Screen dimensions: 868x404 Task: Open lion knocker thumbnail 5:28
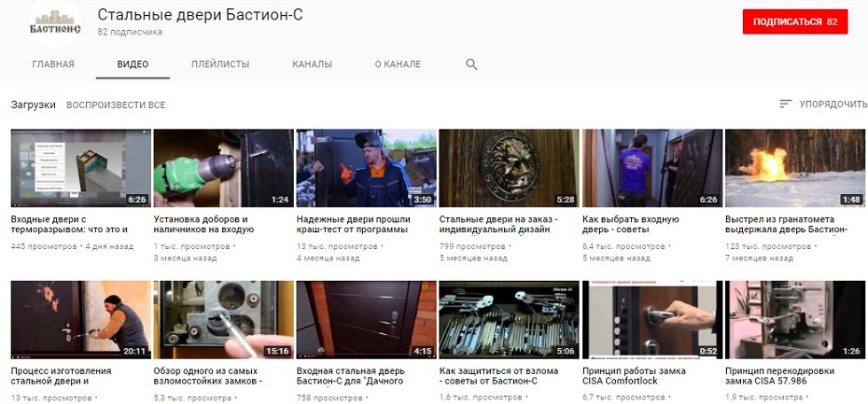[510, 168]
